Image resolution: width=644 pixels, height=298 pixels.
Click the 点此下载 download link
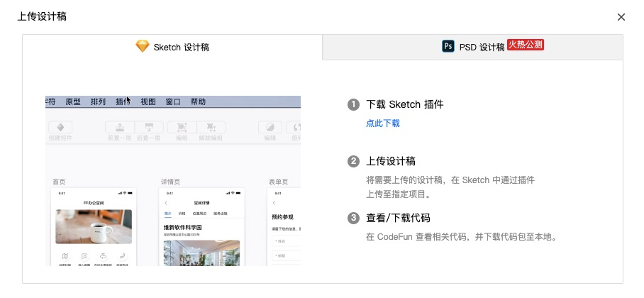(383, 123)
